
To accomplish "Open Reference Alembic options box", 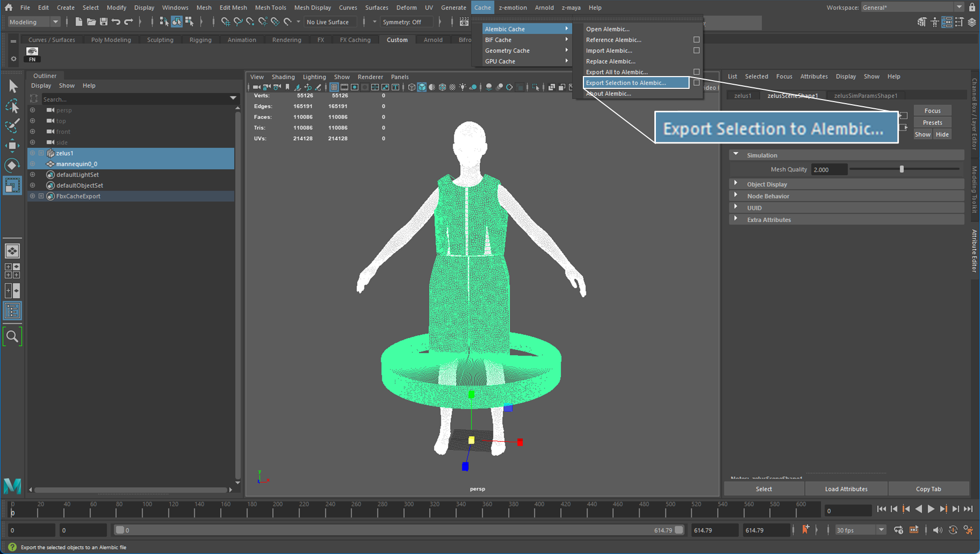I will (x=696, y=40).
